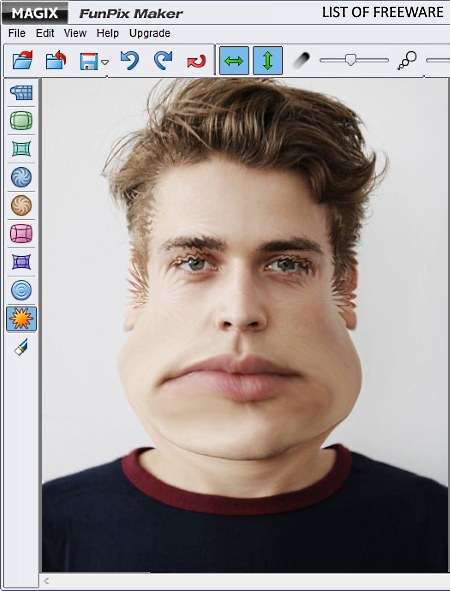Click the brush size circles icon
This screenshot has width=450, height=591.
point(407,60)
